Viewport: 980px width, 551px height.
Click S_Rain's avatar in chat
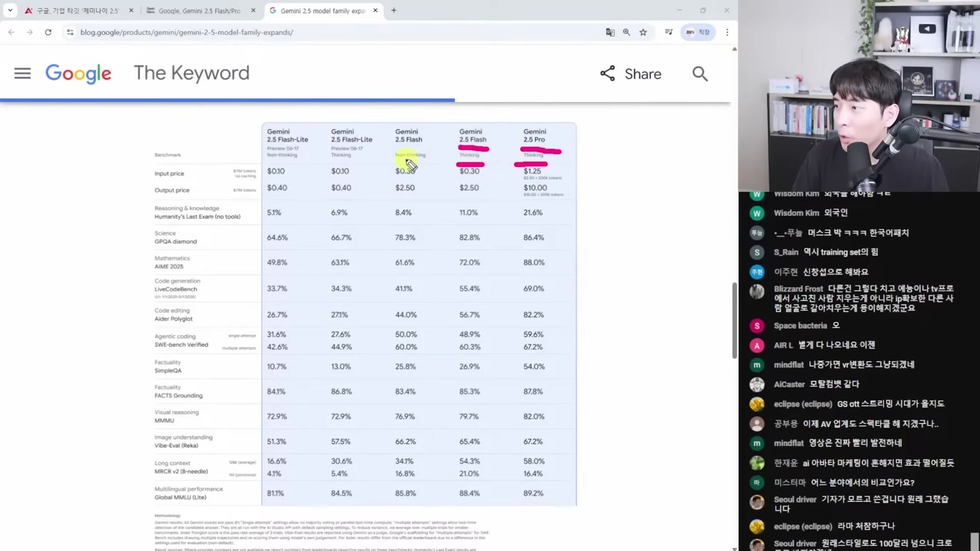[x=757, y=252]
